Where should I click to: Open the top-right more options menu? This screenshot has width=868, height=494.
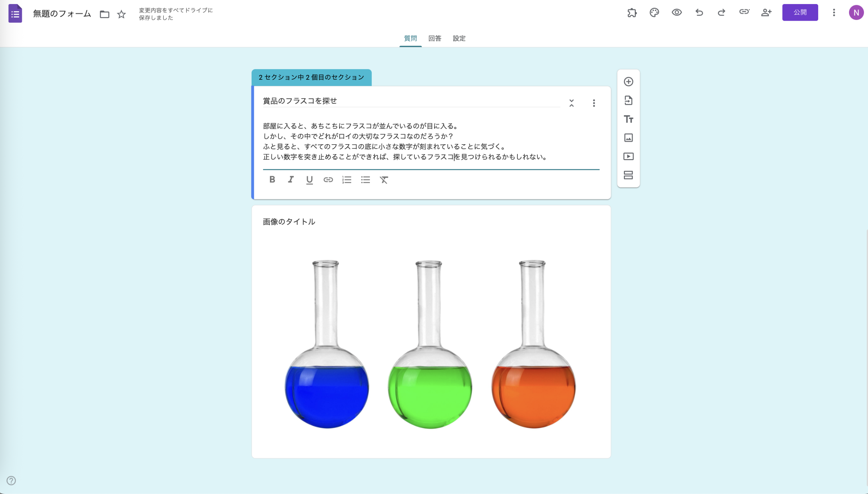[x=834, y=12]
